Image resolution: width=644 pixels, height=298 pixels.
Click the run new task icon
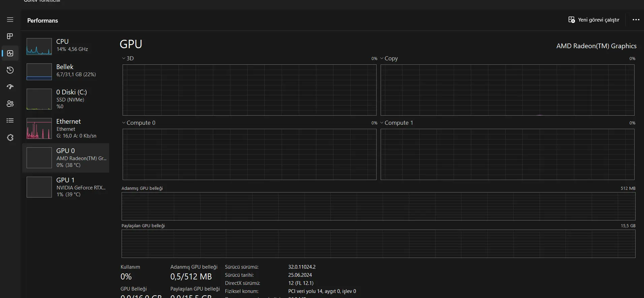coord(572,20)
